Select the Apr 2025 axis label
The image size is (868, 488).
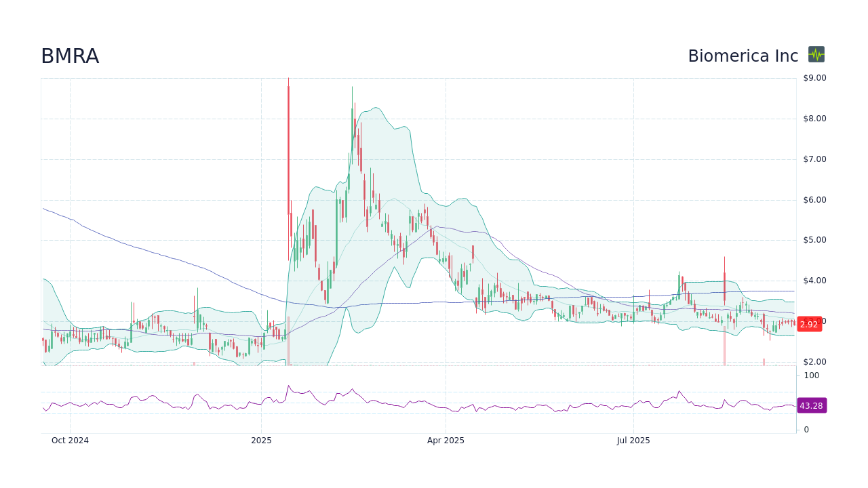446,440
